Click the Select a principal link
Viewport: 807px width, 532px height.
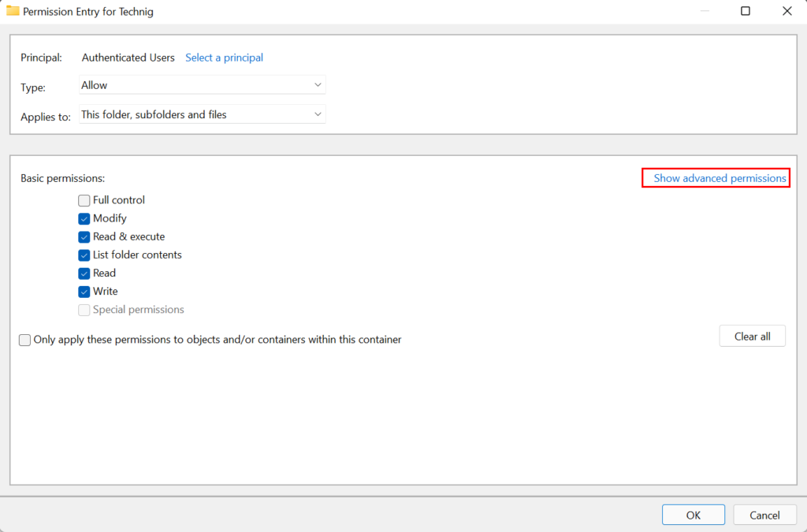click(224, 58)
